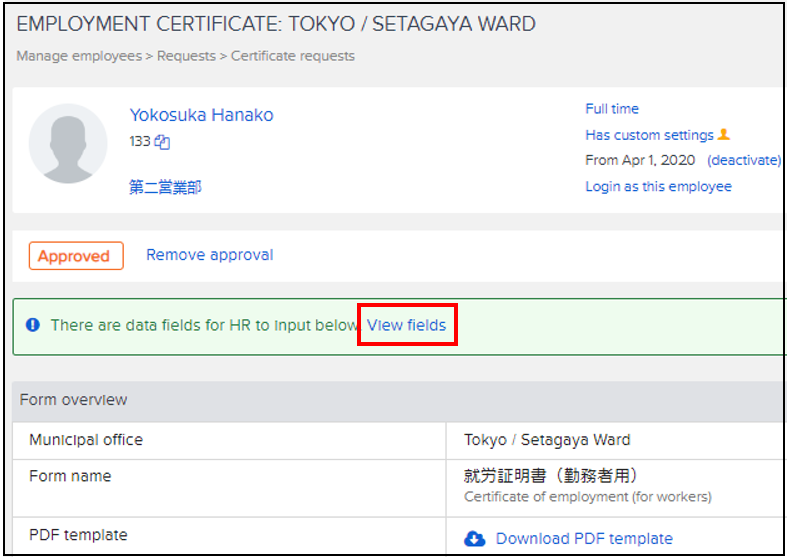Click the Approved status badge
The image size is (787, 557).
75,256
